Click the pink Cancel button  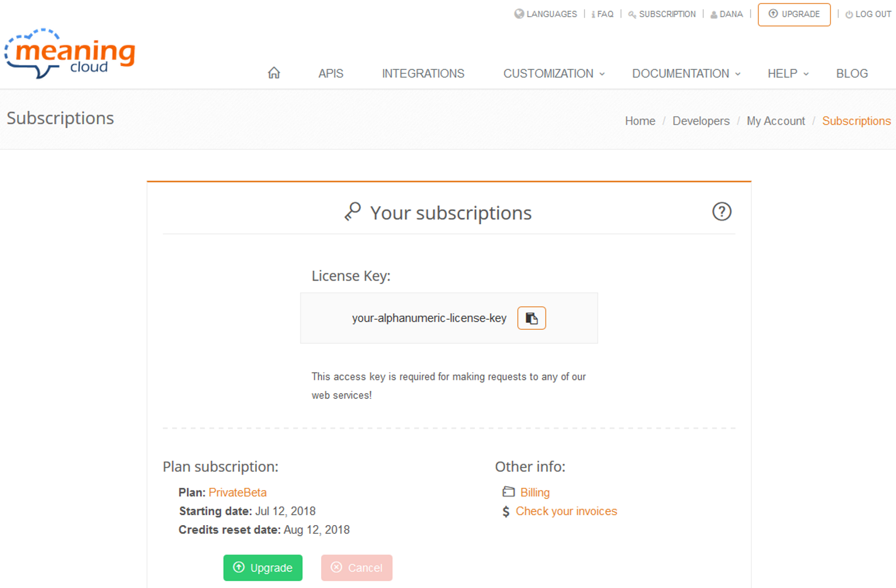[x=356, y=567]
